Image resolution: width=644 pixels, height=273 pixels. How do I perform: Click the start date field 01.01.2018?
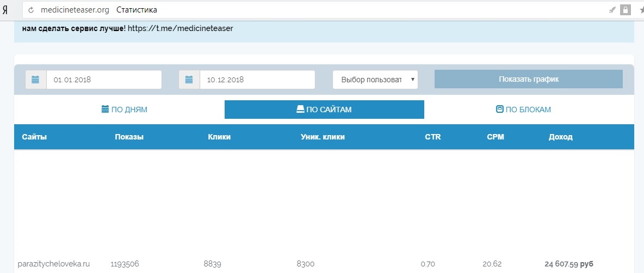104,80
